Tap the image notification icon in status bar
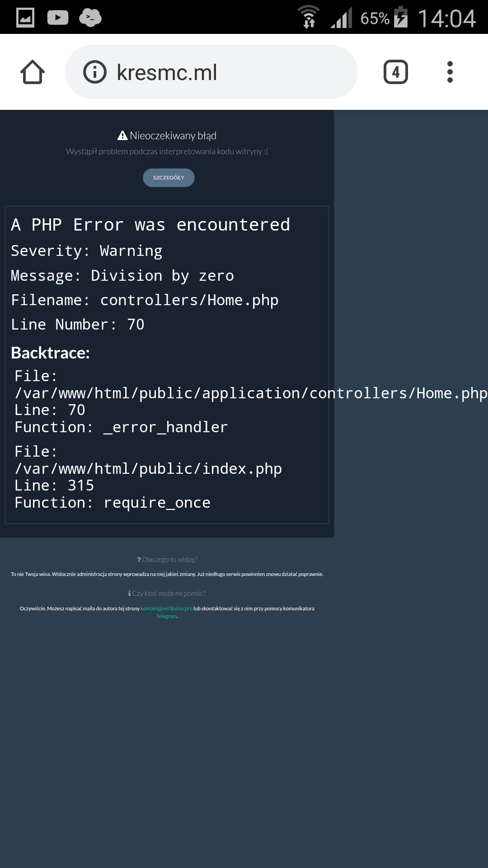This screenshot has height=868, width=488. tap(25, 18)
